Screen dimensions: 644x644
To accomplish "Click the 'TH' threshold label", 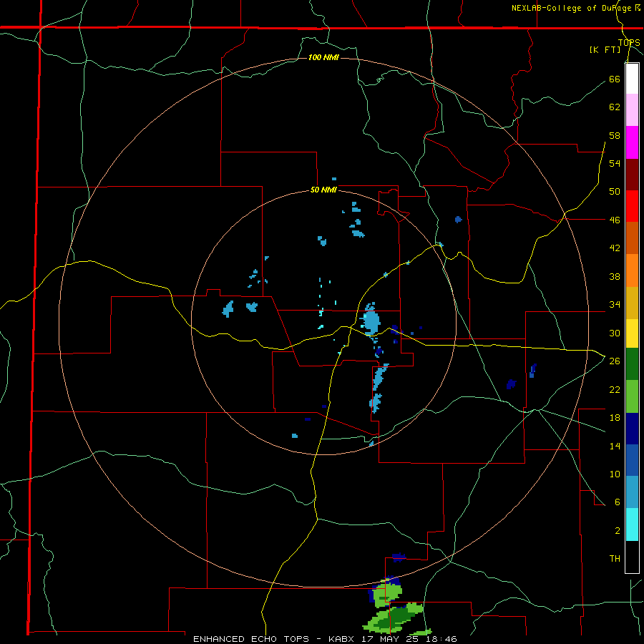I will (615, 559).
